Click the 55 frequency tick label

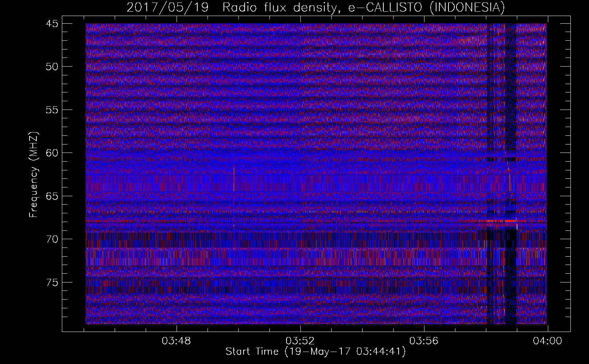click(51, 110)
